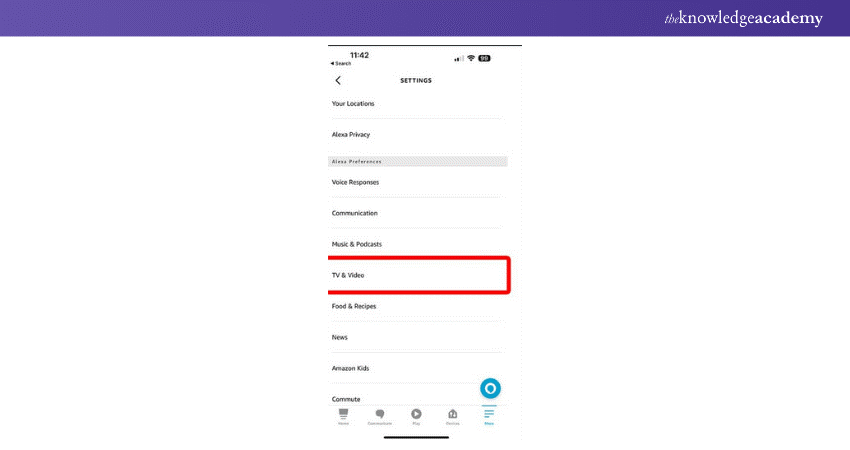Open TV & Video settings
Image resolution: width=850 pixels, height=450 pixels.
[418, 275]
